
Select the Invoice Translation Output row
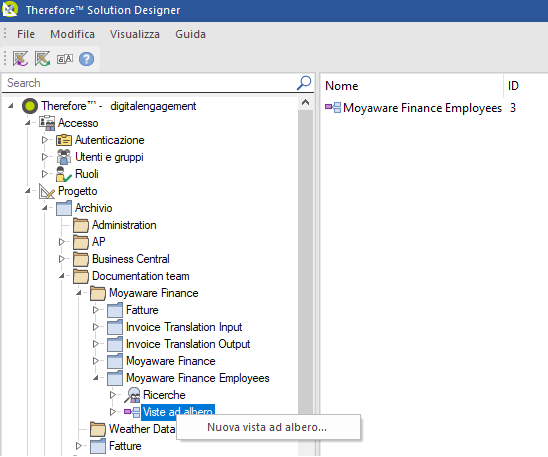pos(188,344)
